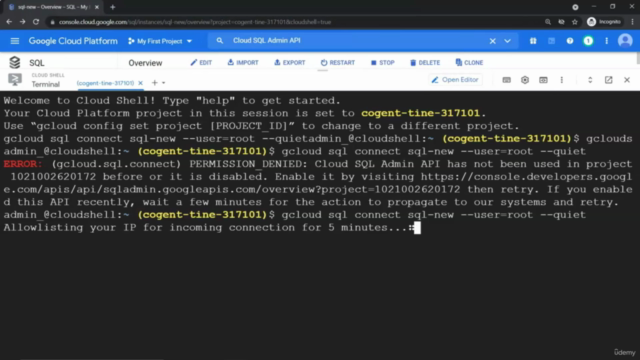
Task: Open notifications badge showing 1
Action: (588, 41)
